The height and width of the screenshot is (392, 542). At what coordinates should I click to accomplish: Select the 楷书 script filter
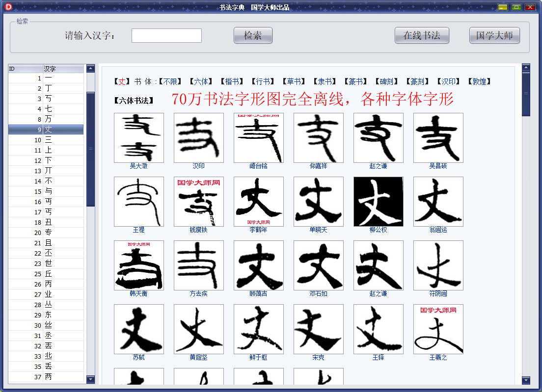(x=232, y=81)
